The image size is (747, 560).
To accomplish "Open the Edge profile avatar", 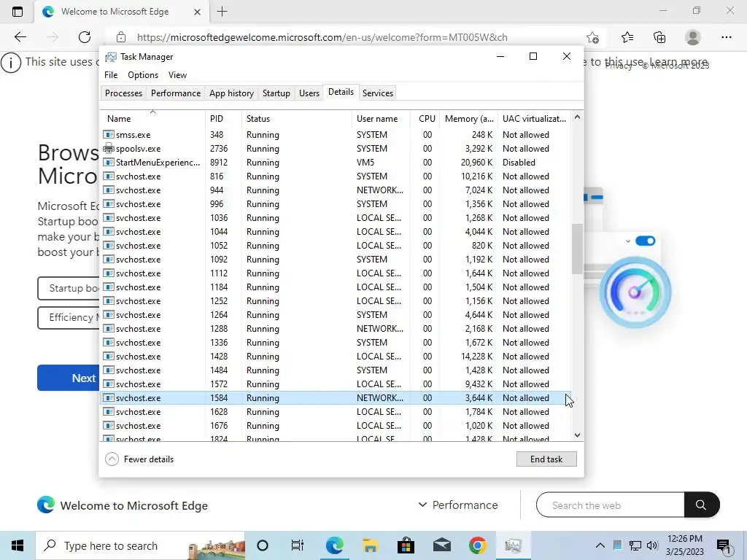I will [693, 37].
